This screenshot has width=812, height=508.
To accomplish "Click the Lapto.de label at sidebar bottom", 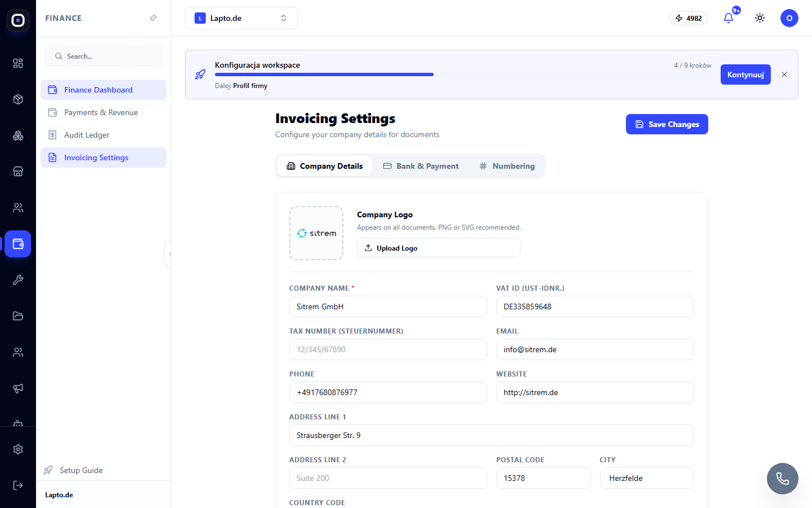I will pyautogui.click(x=59, y=495).
